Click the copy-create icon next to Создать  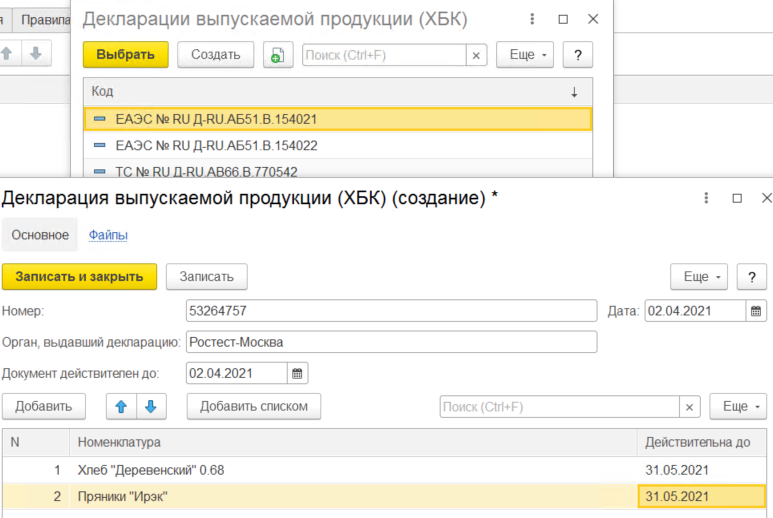(278, 55)
